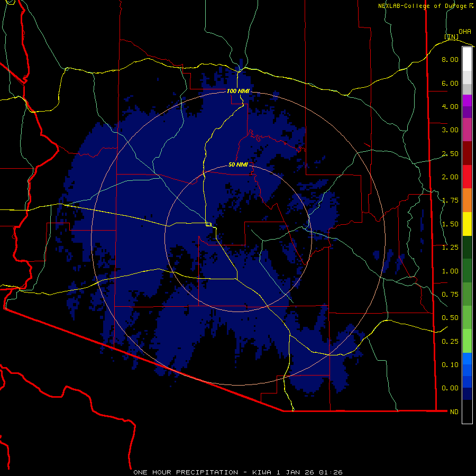Click the 0.75 legend value

[x=450, y=295]
